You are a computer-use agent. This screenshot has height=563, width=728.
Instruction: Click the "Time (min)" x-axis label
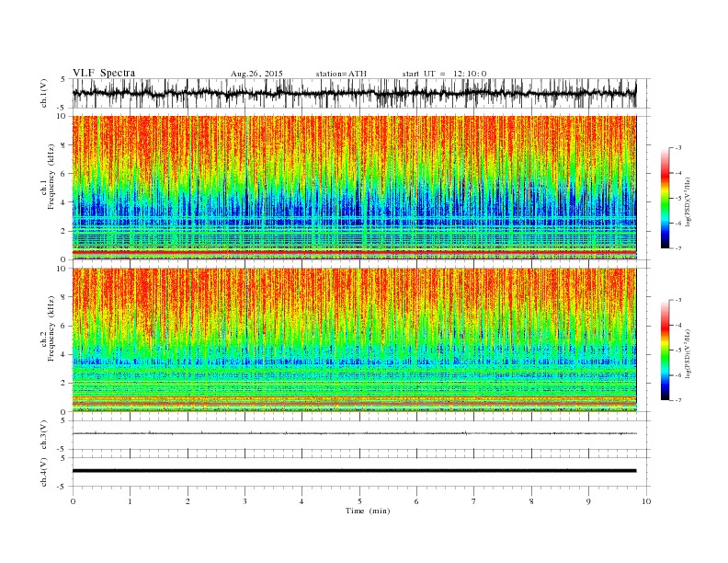point(368,511)
